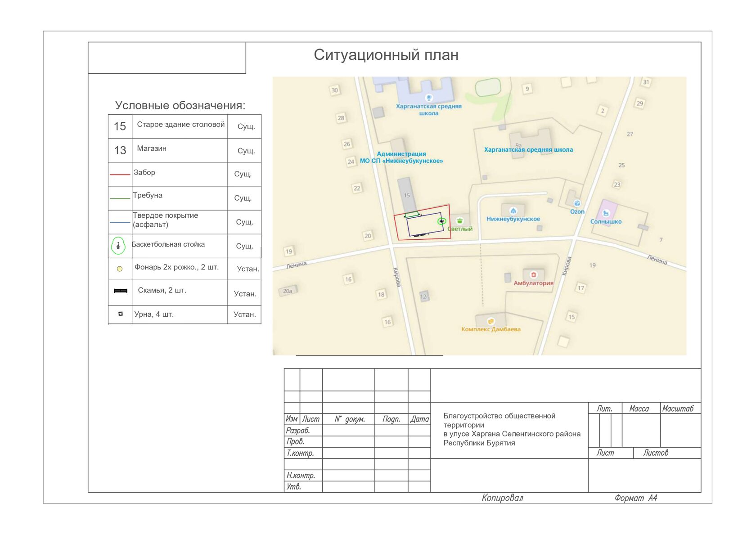Click the Дата column header
This screenshot has height=534, width=756.
click(x=420, y=419)
